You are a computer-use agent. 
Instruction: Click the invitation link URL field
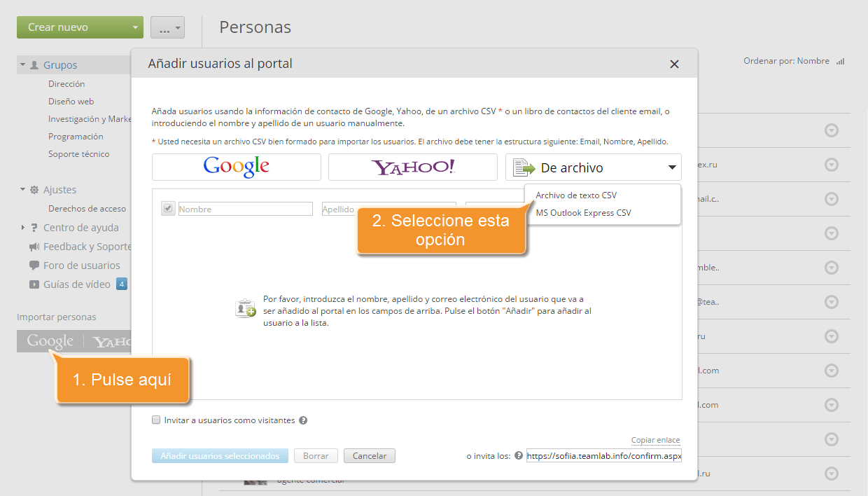(x=604, y=456)
